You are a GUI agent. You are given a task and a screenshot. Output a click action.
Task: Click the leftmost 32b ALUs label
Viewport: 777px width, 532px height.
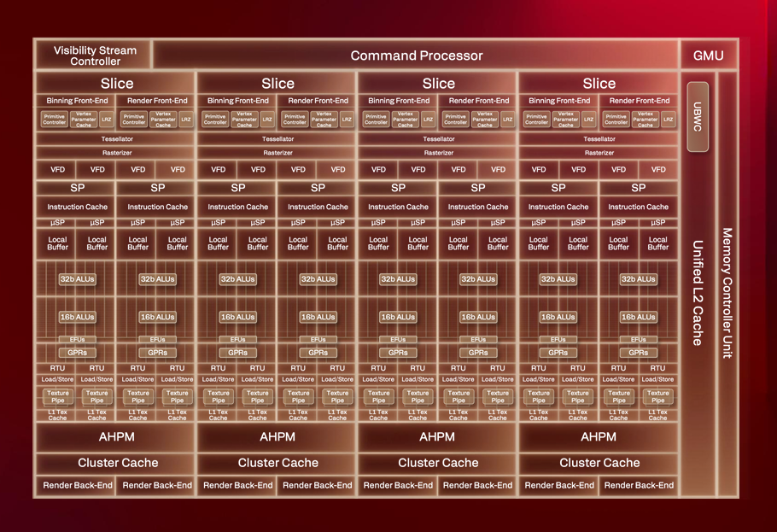[x=78, y=279]
